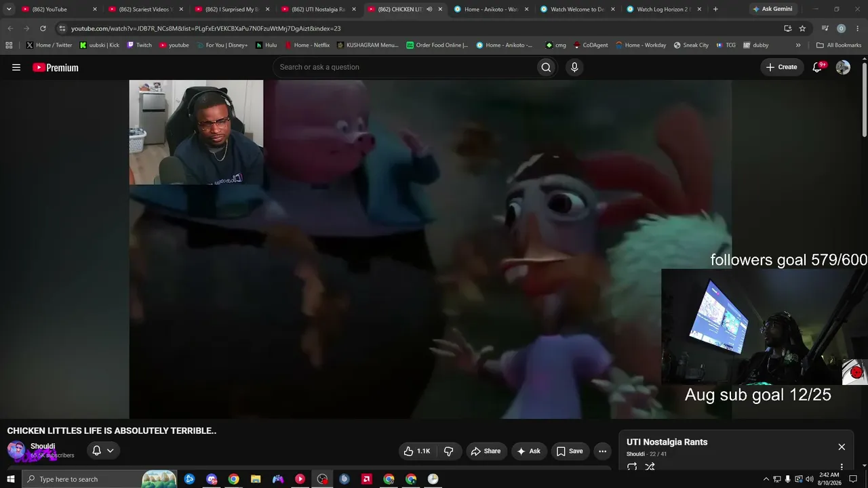
Task: Open the Hulu bookmark
Action: pyautogui.click(x=266, y=45)
